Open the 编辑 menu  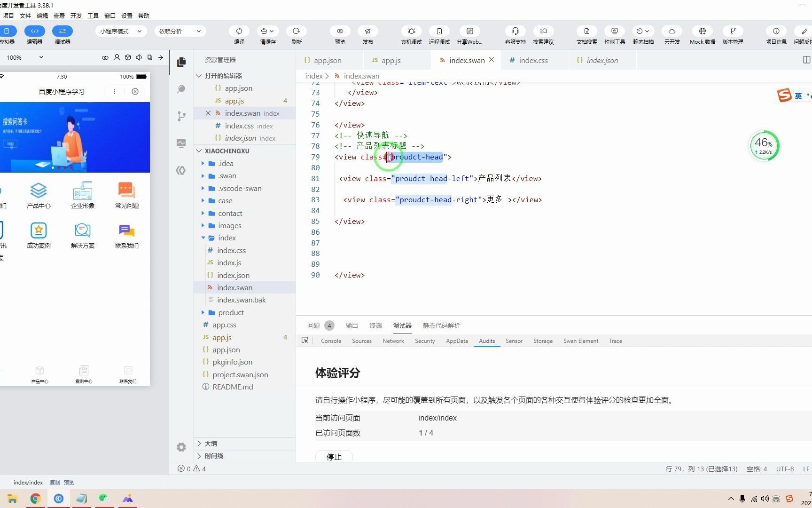pyautogui.click(x=42, y=16)
